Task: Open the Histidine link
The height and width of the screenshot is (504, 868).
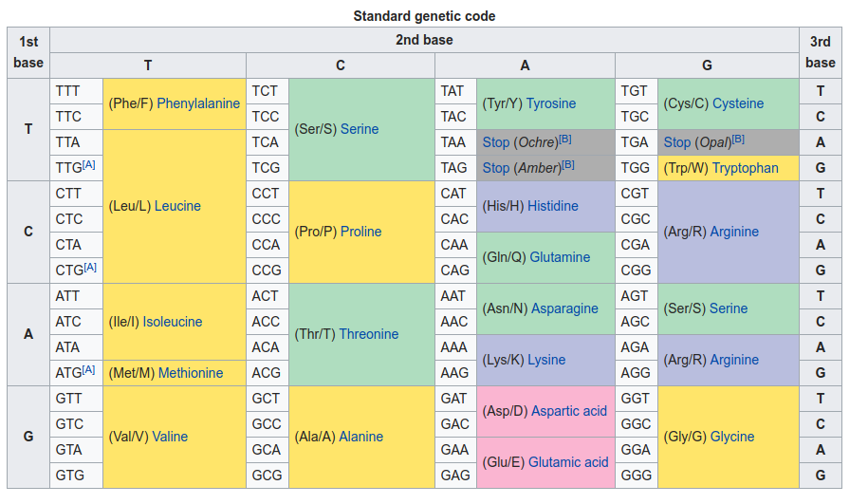Action: (553, 206)
